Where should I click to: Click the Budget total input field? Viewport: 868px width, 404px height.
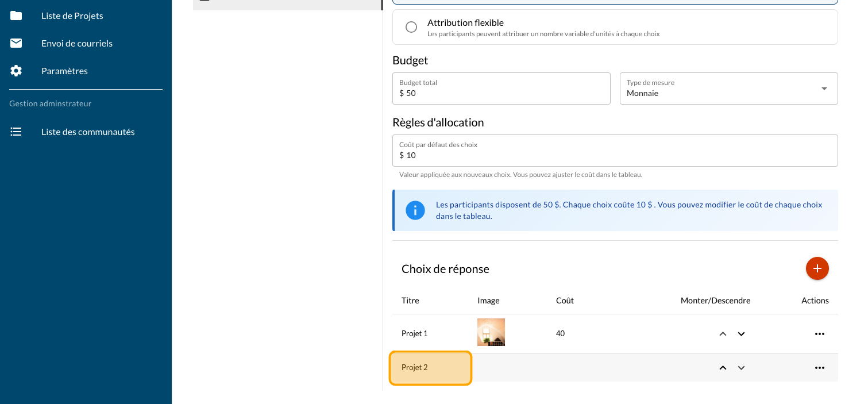click(501, 93)
